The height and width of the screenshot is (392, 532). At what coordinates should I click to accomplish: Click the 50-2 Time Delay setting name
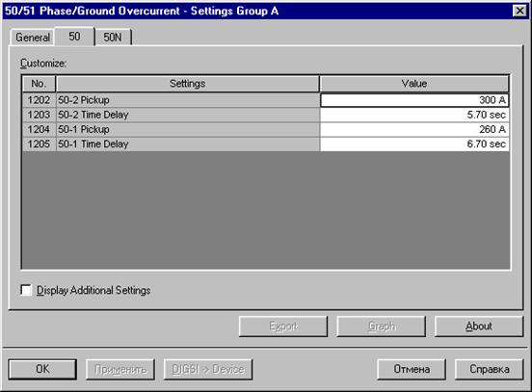(188, 115)
